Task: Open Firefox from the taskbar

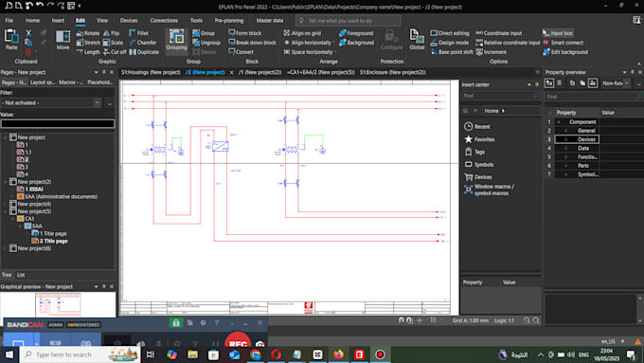Action: (338, 354)
